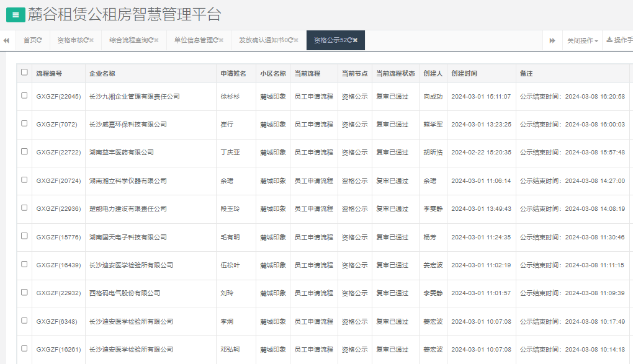Click the left double-arrow tab scroll icon

coord(6,40)
